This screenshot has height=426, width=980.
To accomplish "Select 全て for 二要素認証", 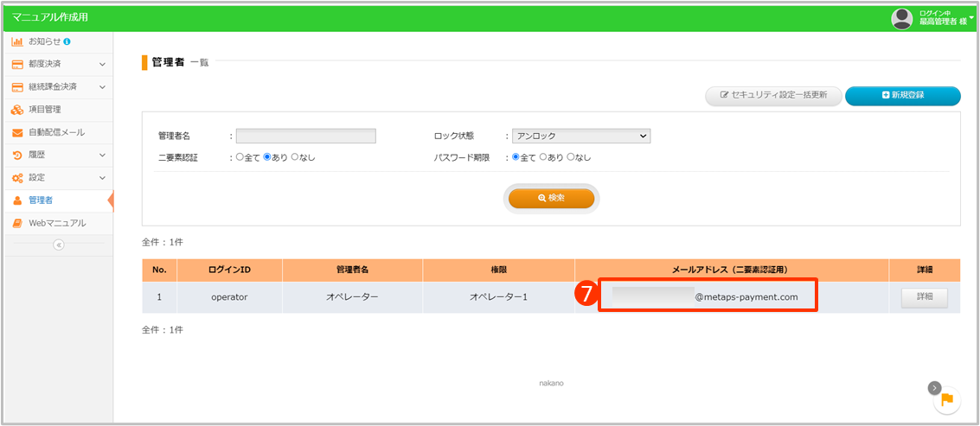I will (x=240, y=157).
